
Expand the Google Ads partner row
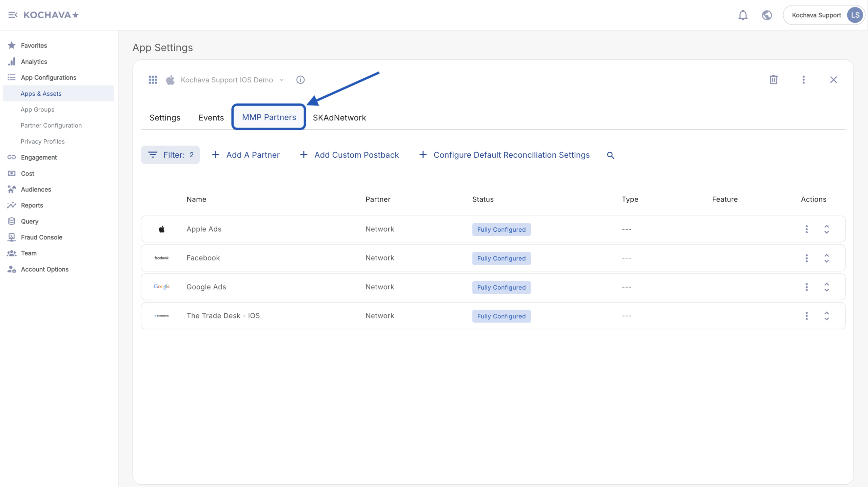(827, 287)
